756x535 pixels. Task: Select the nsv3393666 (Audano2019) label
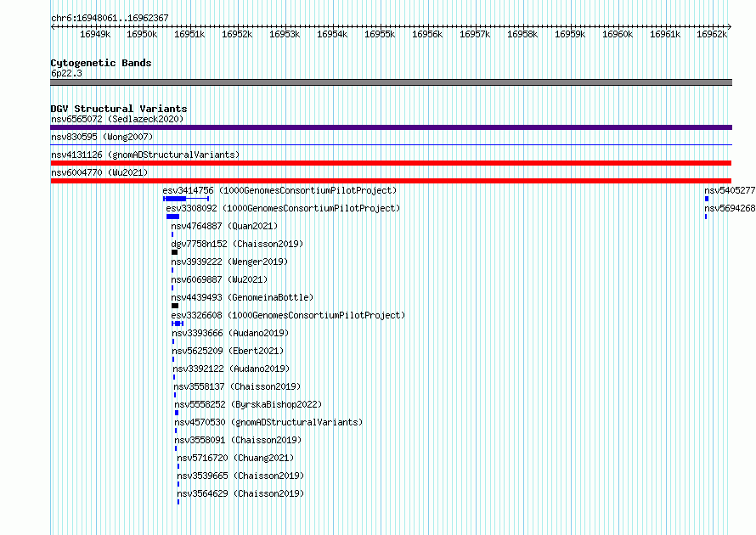230,333
